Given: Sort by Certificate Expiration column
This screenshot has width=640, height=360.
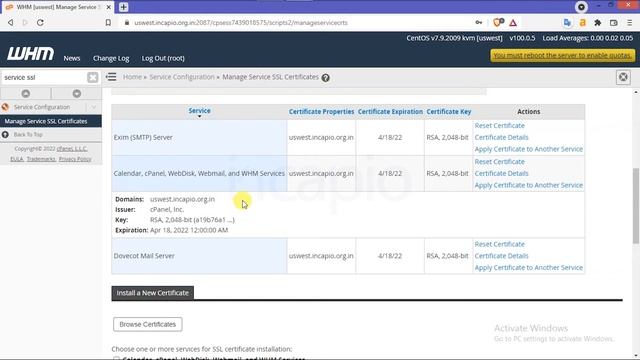Looking at the screenshot, I should [390, 111].
